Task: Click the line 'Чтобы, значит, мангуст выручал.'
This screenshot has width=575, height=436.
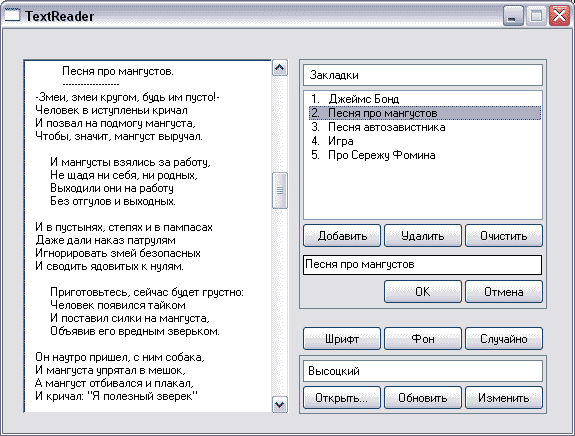Action: pos(119,136)
